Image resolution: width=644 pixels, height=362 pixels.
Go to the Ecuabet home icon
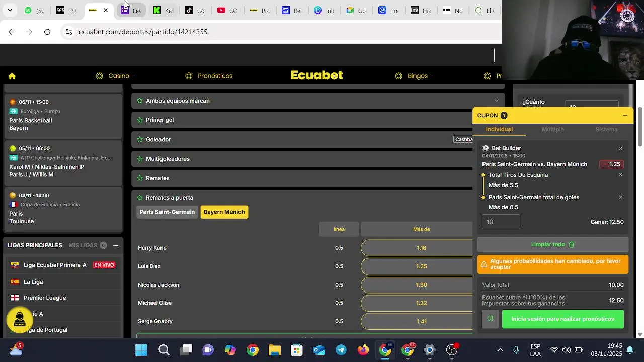point(12,76)
